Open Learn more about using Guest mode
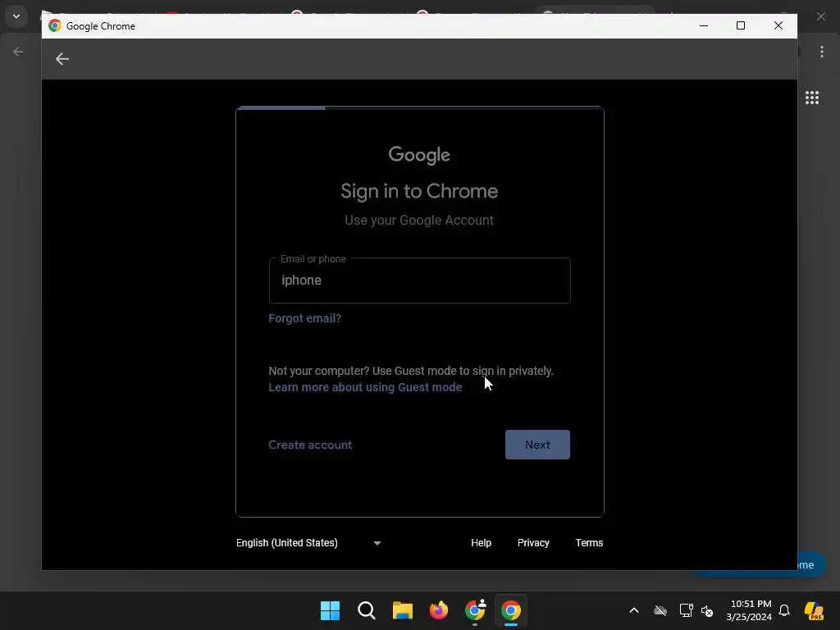Image resolution: width=840 pixels, height=630 pixels. [365, 387]
